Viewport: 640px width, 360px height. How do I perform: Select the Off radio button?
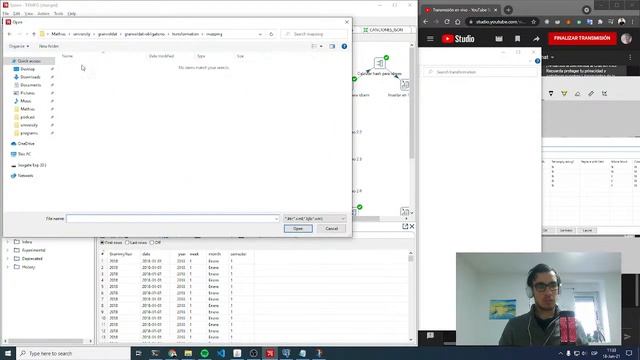[x=152, y=242]
